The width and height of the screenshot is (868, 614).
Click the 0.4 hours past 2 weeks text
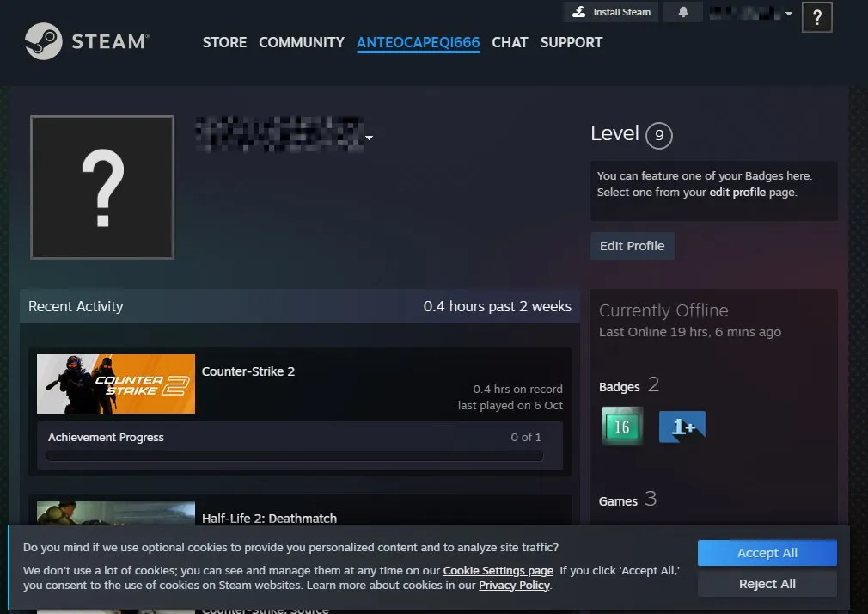pyautogui.click(x=497, y=306)
